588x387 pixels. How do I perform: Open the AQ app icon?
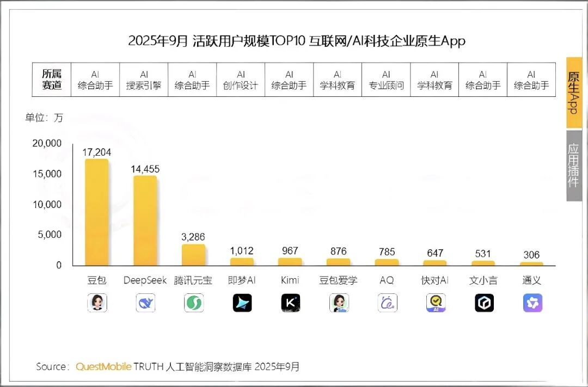387,303
